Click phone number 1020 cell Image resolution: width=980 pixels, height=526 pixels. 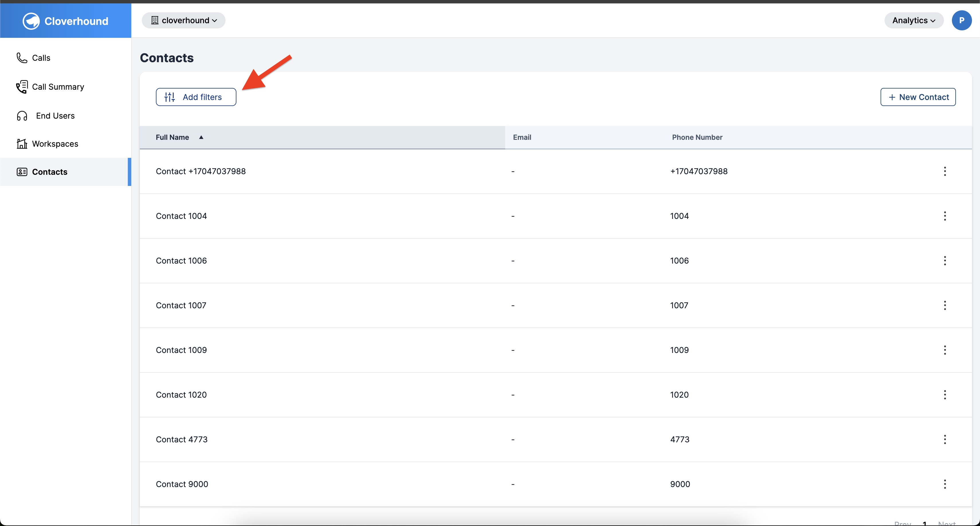pos(679,395)
